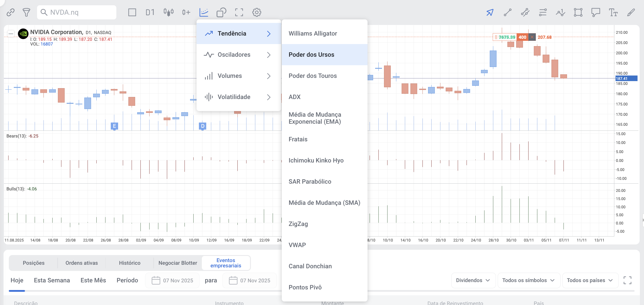Click the 400 order quantity tag

coord(522,37)
